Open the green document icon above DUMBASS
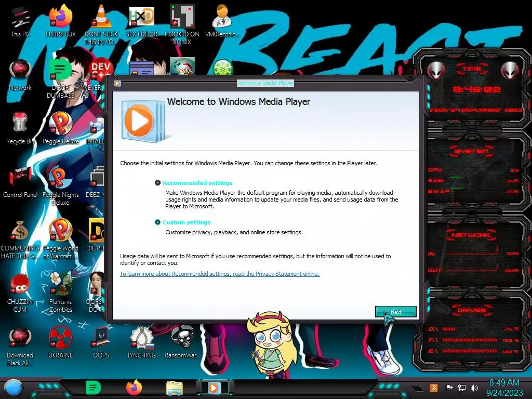 pos(60,69)
